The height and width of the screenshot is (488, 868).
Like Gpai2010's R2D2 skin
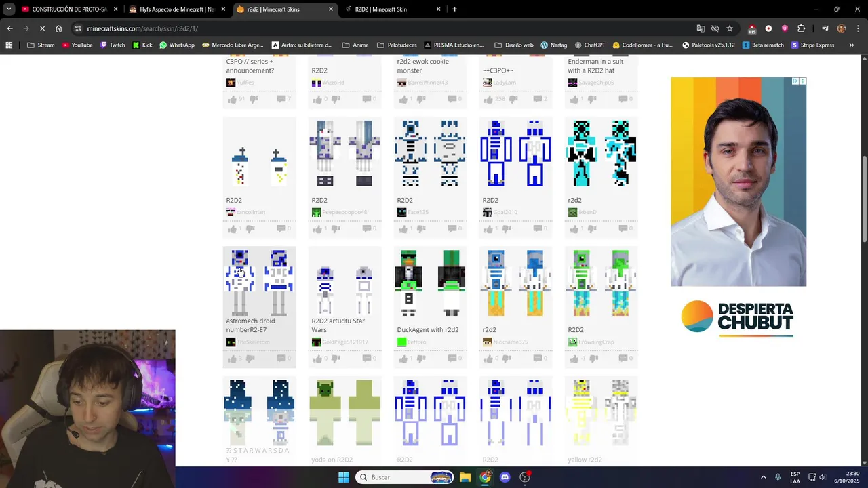[x=488, y=229]
